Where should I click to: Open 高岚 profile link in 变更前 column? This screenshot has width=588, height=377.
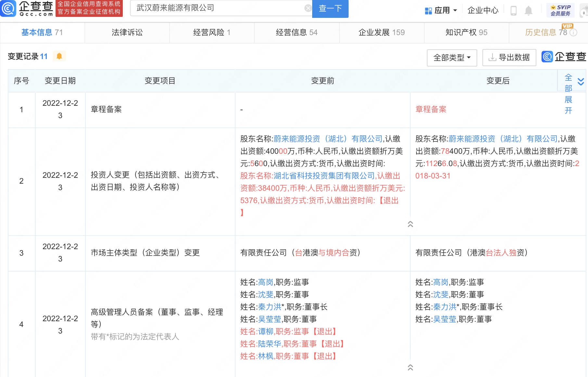pyautogui.click(x=265, y=282)
